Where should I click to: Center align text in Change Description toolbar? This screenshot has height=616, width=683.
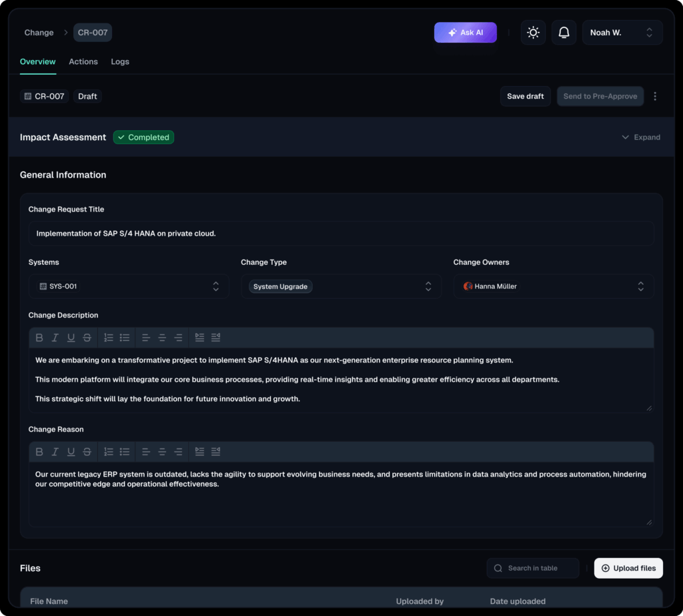point(162,338)
